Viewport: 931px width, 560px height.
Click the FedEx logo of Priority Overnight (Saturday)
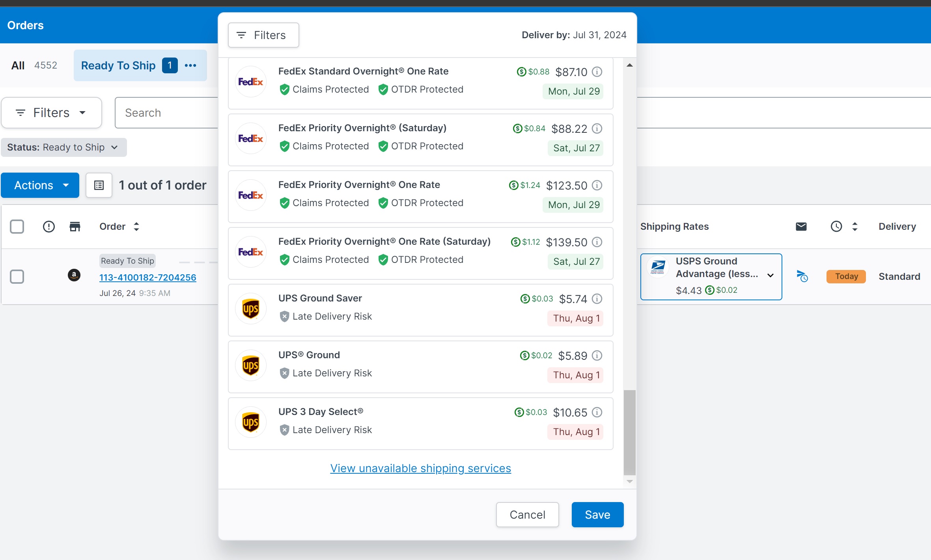point(251,138)
